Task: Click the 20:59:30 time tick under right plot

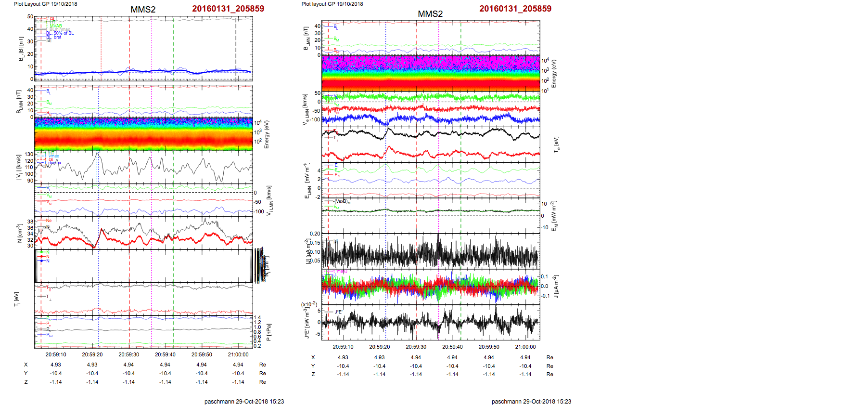Action: [x=416, y=347]
